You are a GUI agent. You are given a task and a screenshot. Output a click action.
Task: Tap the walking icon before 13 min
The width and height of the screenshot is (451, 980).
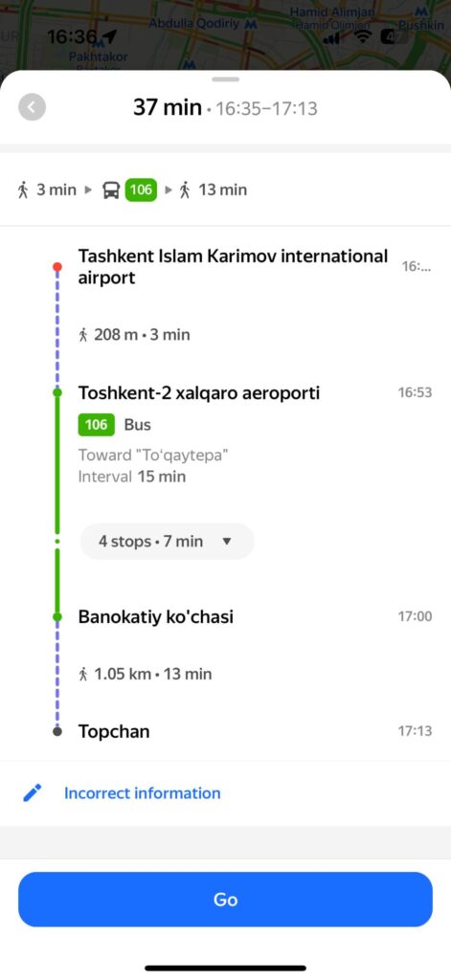point(185,189)
